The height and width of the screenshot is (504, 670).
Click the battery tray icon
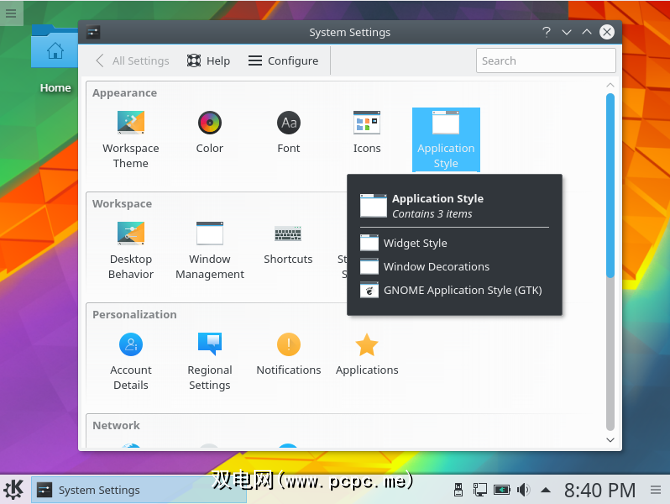tap(502, 490)
